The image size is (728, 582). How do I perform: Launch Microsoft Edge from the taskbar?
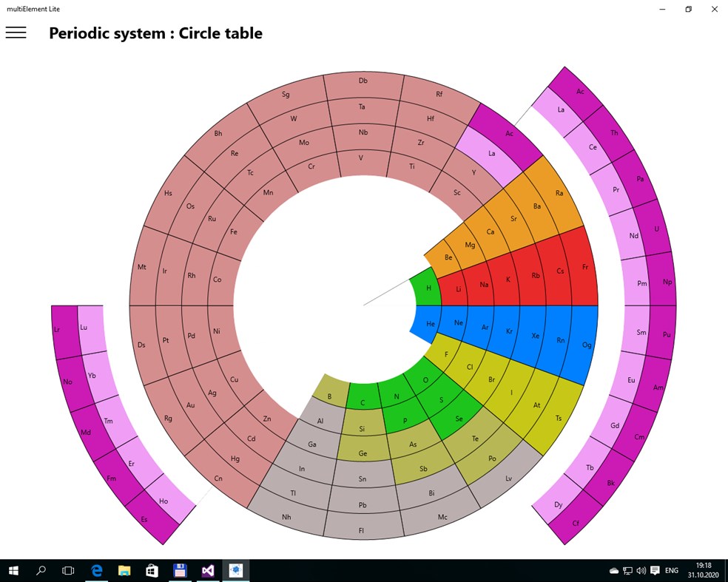(x=96, y=570)
